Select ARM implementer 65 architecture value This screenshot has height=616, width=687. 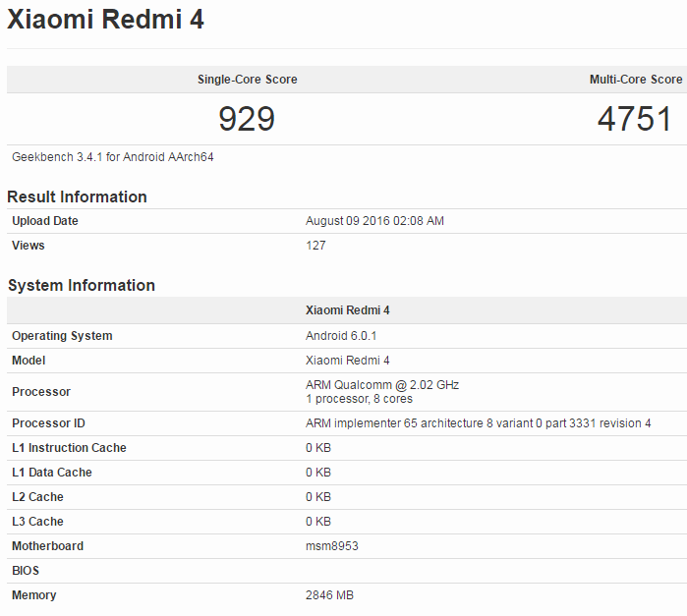point(478,423)
